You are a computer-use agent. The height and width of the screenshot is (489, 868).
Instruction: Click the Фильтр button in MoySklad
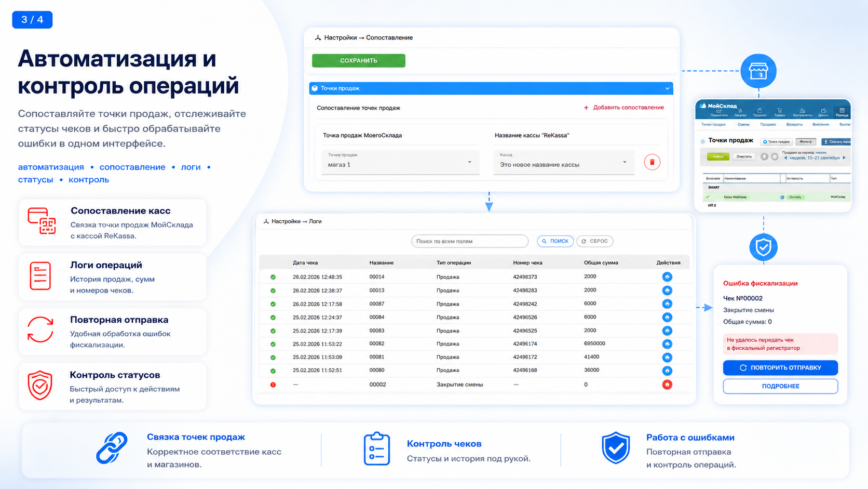pos(806,142)
